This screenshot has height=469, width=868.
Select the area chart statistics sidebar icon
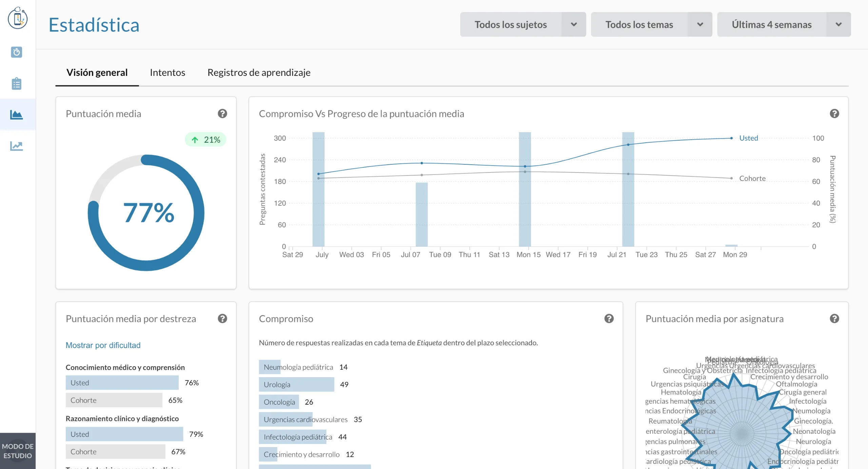pos(16,115)
